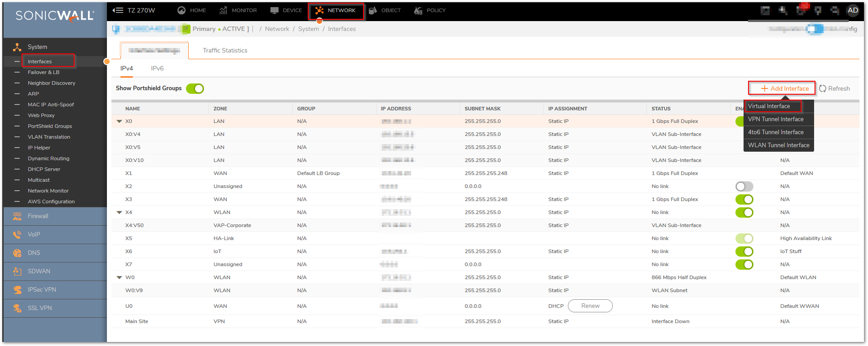Open the MONITOR top menu
Viewport: 868px width, 346px height.
coord(238,10)
